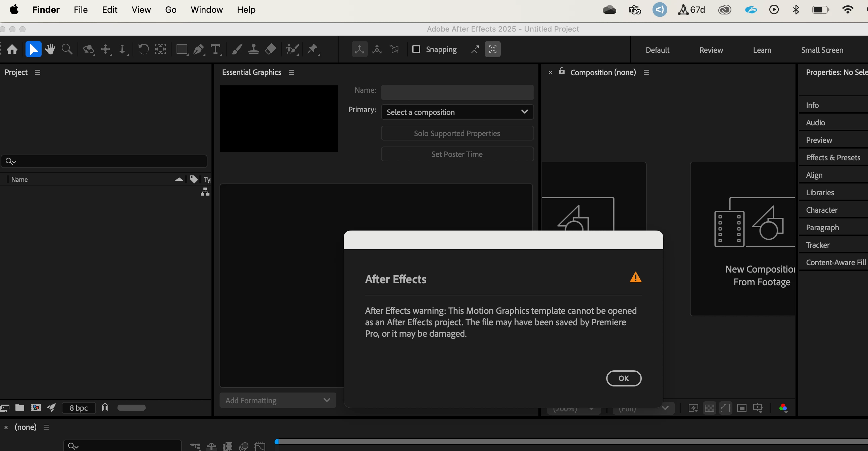Click the Home icon in toolbar

point(12,49)
